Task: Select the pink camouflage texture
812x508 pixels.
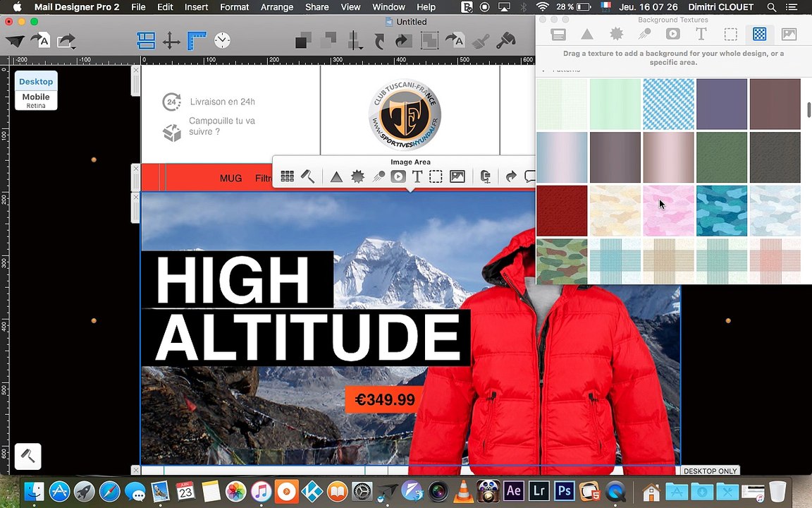Action: [x=668, y=211]
